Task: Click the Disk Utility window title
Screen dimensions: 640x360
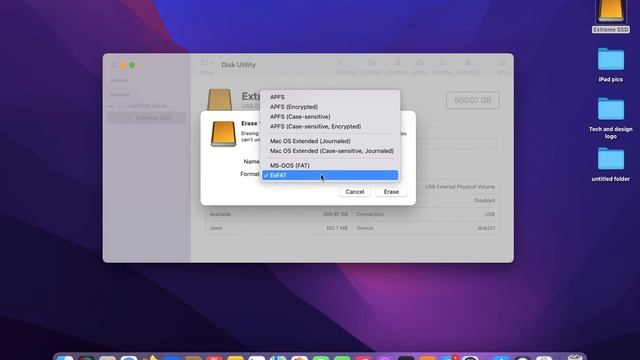Action: pyautogui.click(x=238, y=65)
